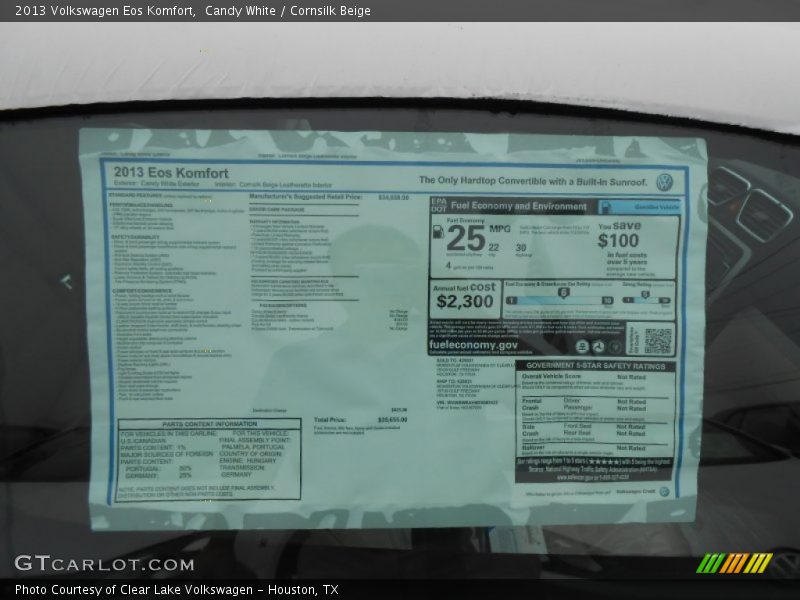
Task: Click the round agency seals beside fueleconomy.gov
Action: tap(598, 346)
